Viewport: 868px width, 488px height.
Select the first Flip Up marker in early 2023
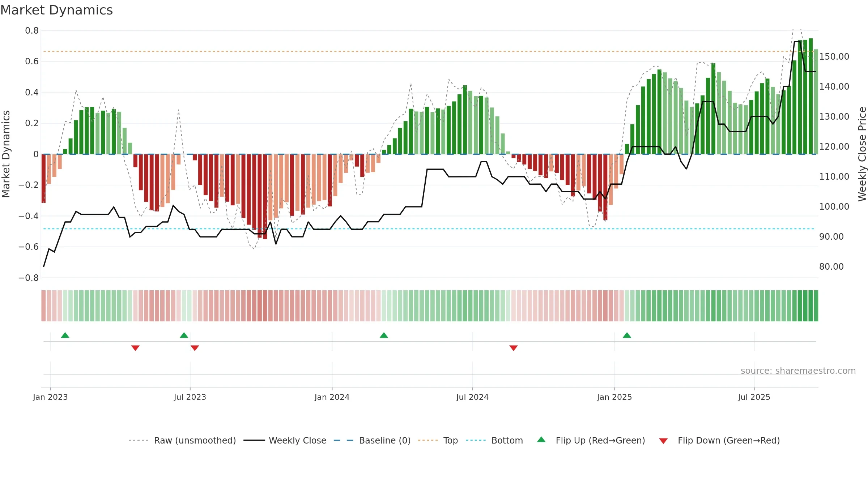coord(65,335)
